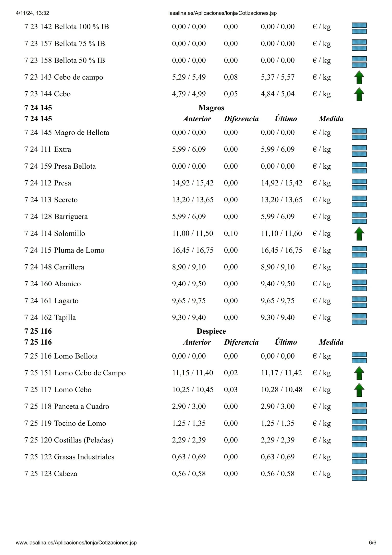This screenshot has width=392, height=555.
Task: Click the Último column header under Despiece
Action: click(x=286, y=342)
